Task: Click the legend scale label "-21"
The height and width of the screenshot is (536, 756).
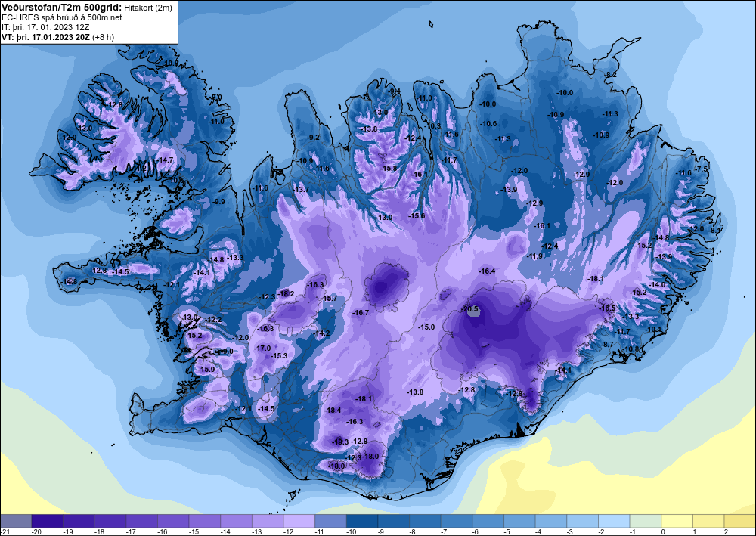Action: [x=5, y=531]
